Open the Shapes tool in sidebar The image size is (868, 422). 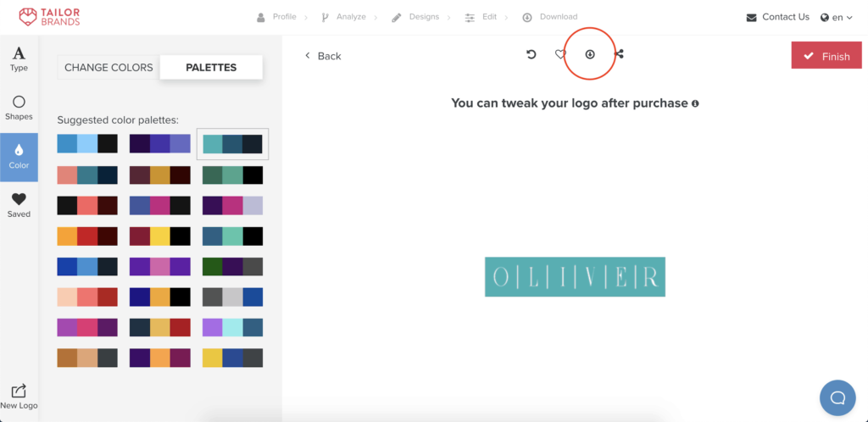[x=19, y=108]
